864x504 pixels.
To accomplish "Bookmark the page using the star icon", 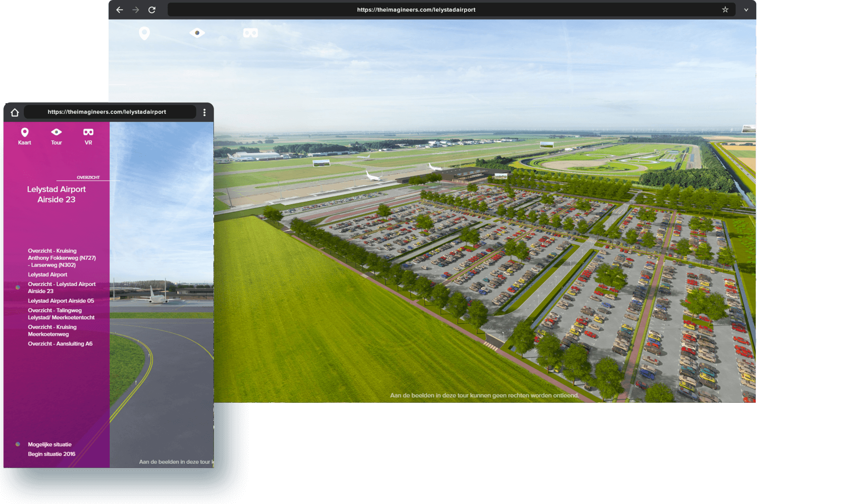I will (724, 9).
